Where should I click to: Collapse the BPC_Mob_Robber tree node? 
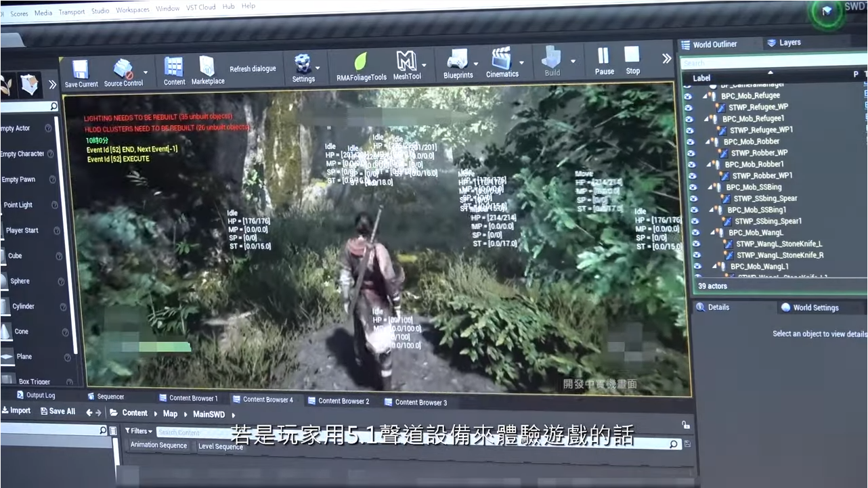[707, 142]
